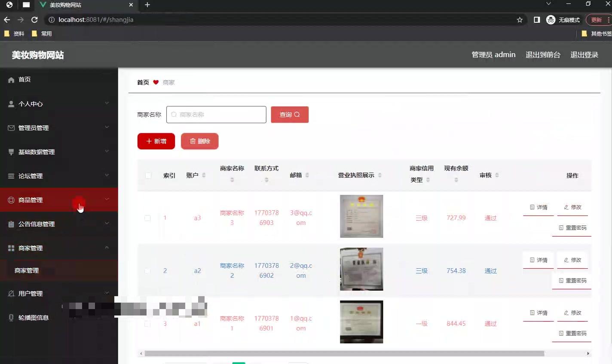Screen dimensions: 612x364
Task: Click balance value 727.99
Action: (x=456, y=218)
